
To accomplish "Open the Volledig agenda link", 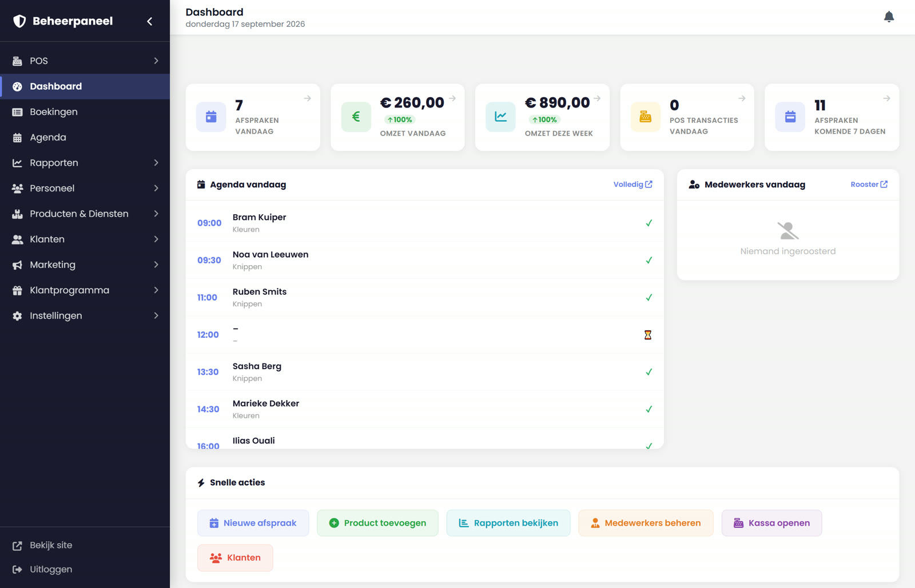I will (632, 185).
